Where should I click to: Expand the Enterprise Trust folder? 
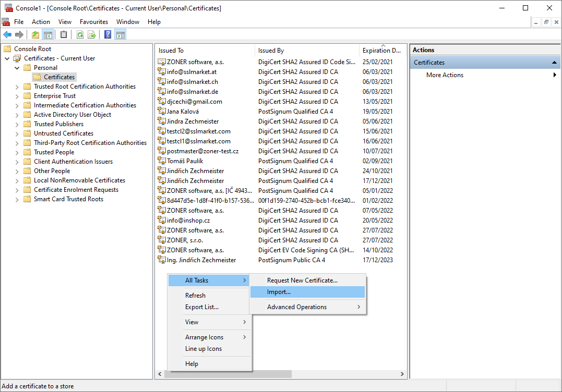click(x=17, y=96)
